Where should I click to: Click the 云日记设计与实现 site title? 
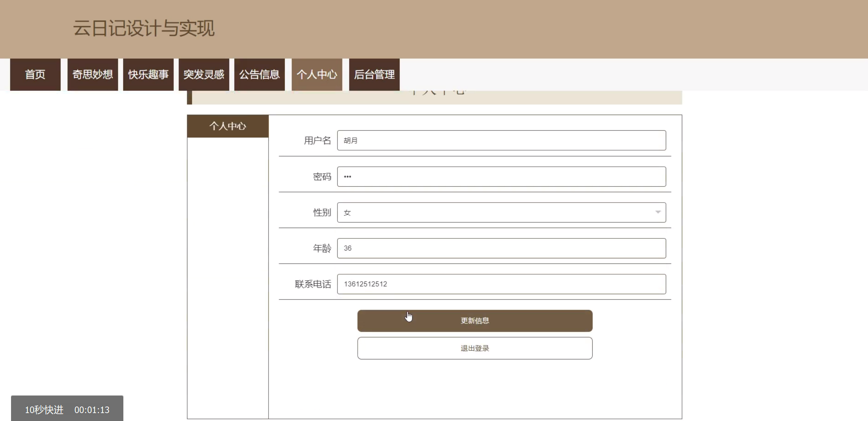[144, 28]
